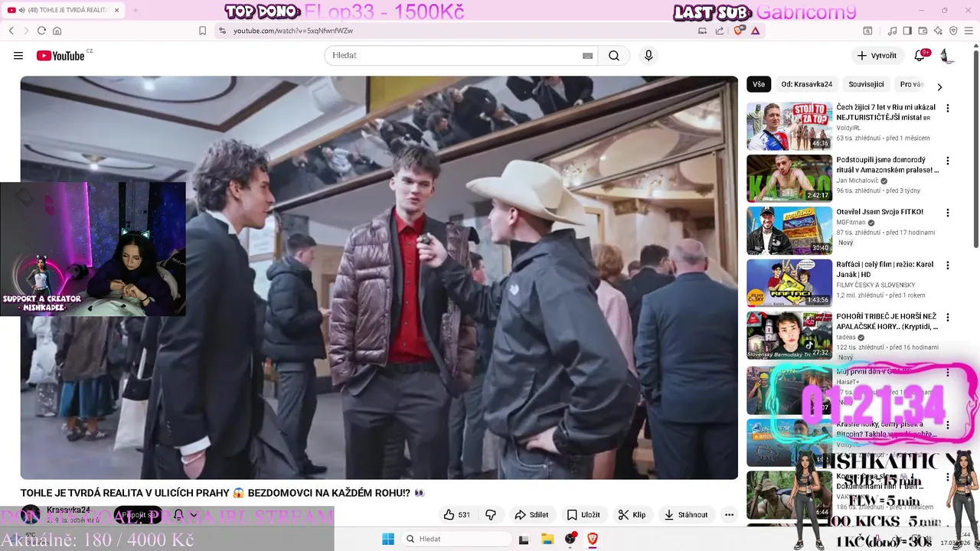Open the Brave Shields lion icon
The height and width of the screenshot is (551, 980).
[739, 31]
